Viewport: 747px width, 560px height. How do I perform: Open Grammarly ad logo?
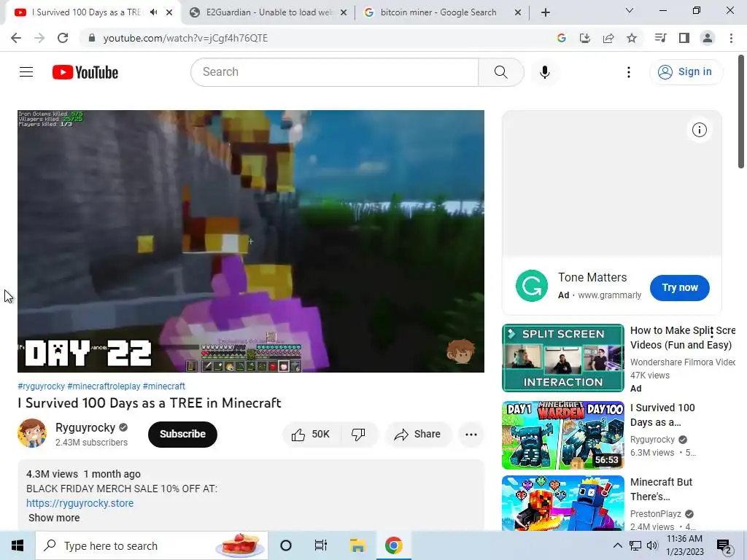click(532, 286)
